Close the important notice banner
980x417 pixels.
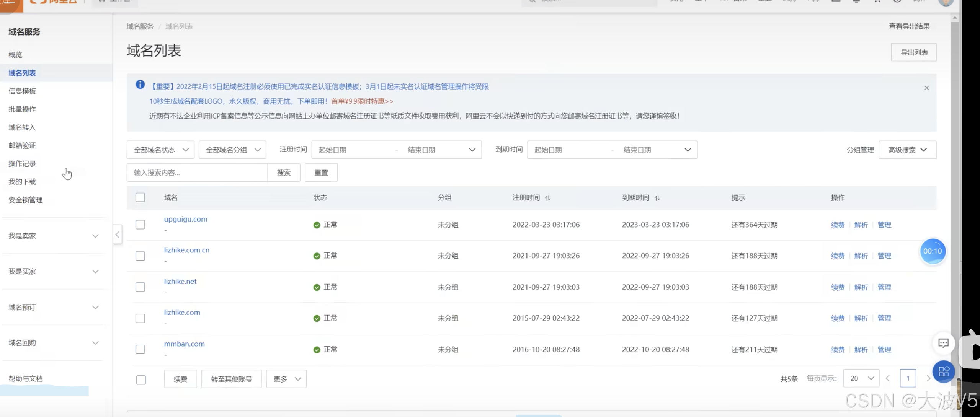point(926,88)
